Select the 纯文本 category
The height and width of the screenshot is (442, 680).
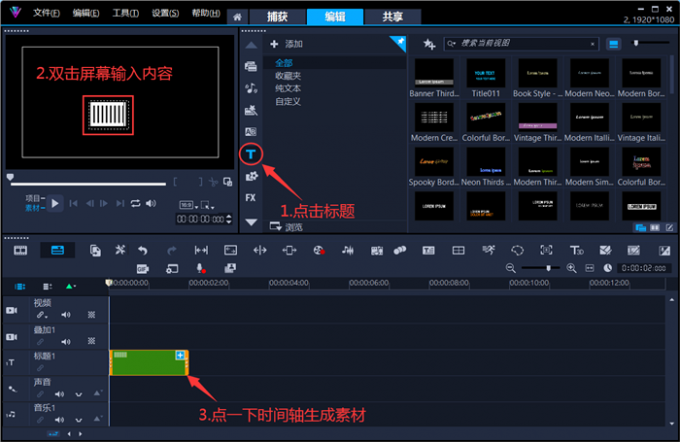click(x=288, y=88)
